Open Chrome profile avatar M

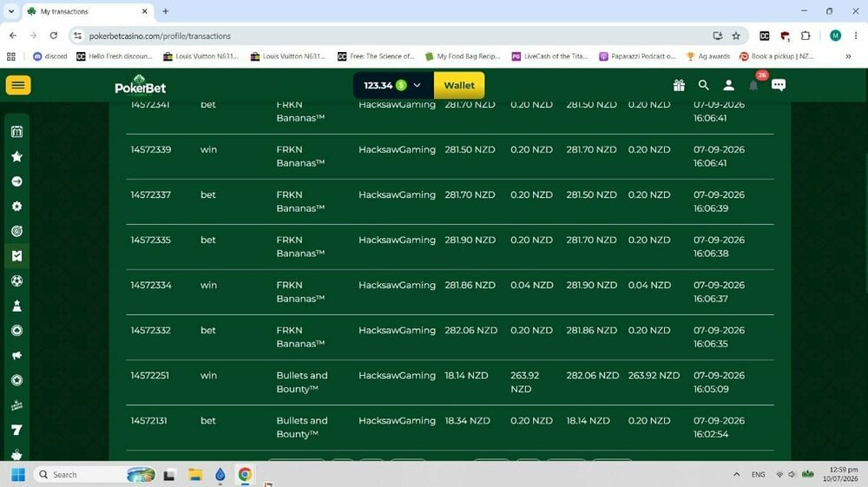[x=835, y=36]
